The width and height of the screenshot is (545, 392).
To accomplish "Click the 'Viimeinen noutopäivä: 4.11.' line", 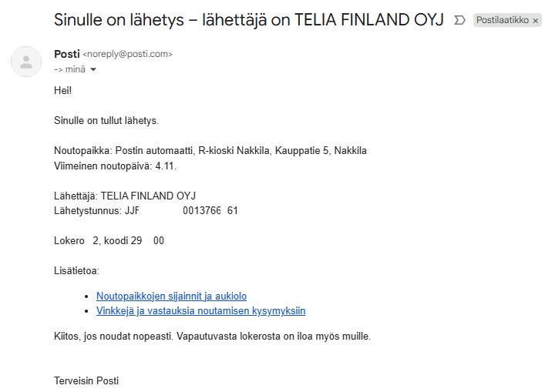I will pyautogui.click(x=116, y=166).
